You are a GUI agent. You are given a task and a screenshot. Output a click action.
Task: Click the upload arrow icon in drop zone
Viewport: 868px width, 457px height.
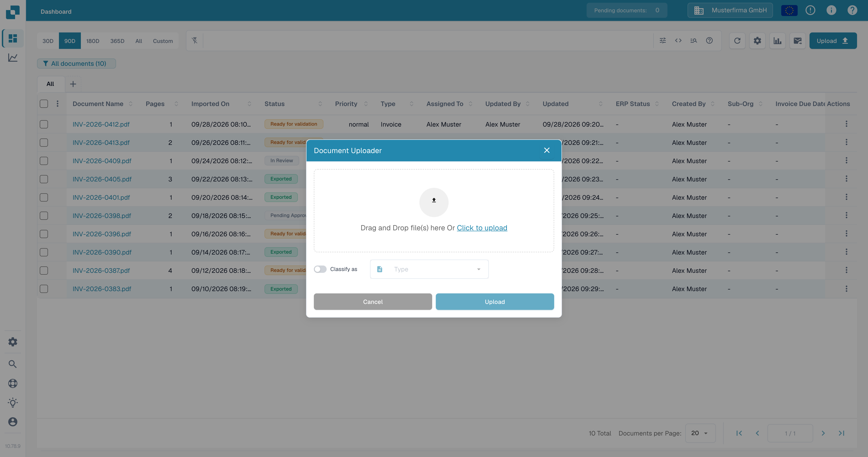coord(434,200)
